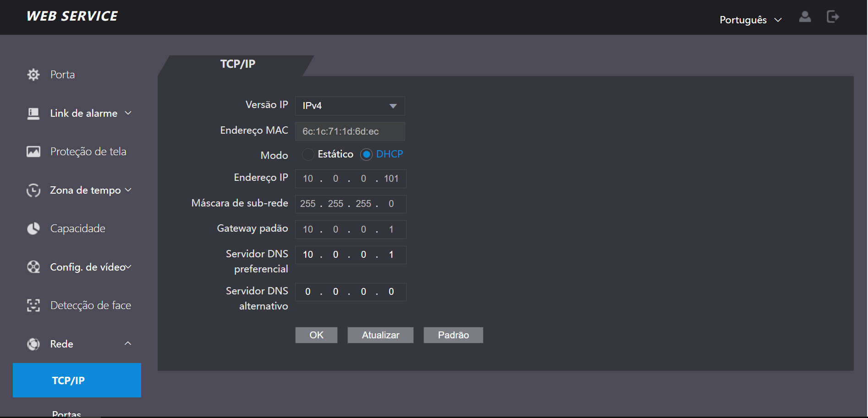Click the Endereço IP last octet 101
Viewport: 868px width, 418px height.
coord(391,179)
